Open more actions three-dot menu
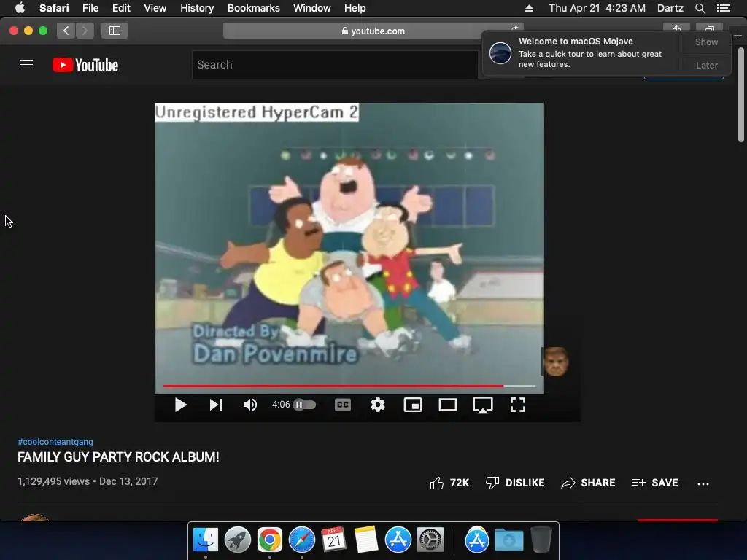 click(x=703, y=484)
